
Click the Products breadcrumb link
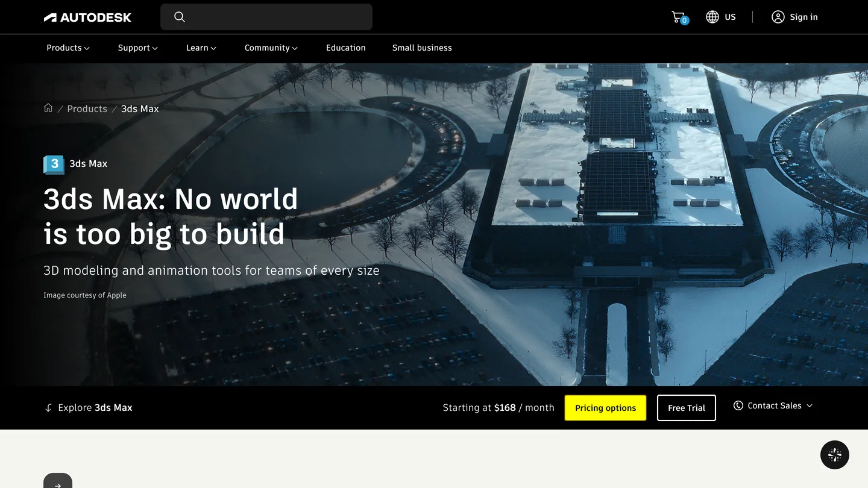click(x=87, y=108)
